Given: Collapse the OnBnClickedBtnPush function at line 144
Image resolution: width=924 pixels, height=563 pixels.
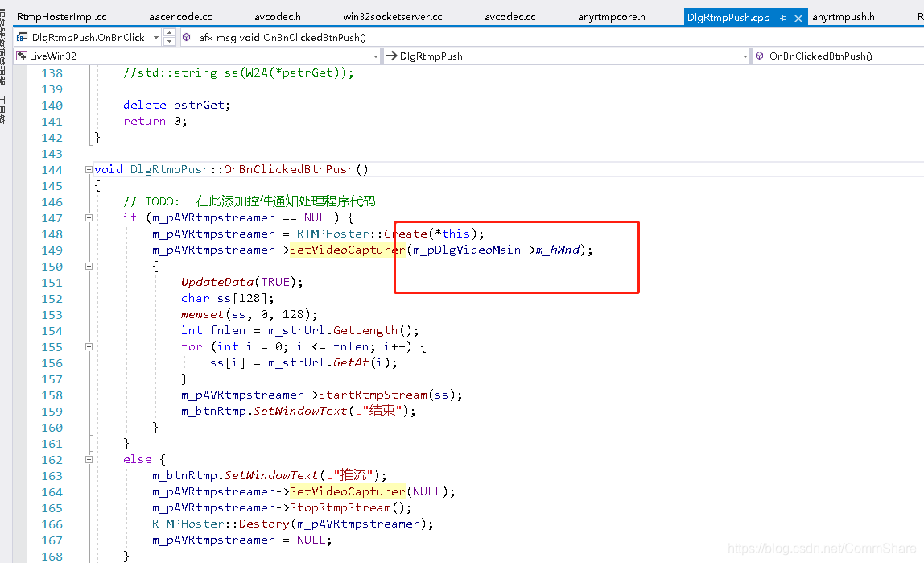Looking at the screenshot, I should [x=89, y=170].
